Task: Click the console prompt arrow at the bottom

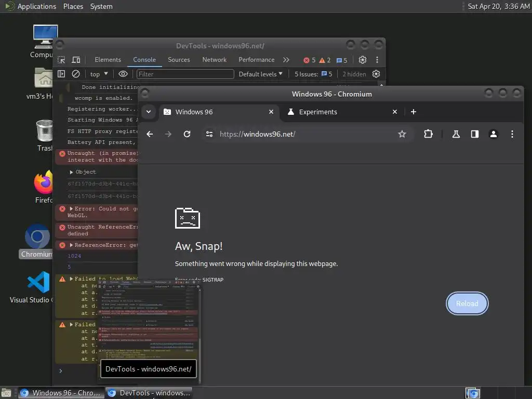Action: 61,371
